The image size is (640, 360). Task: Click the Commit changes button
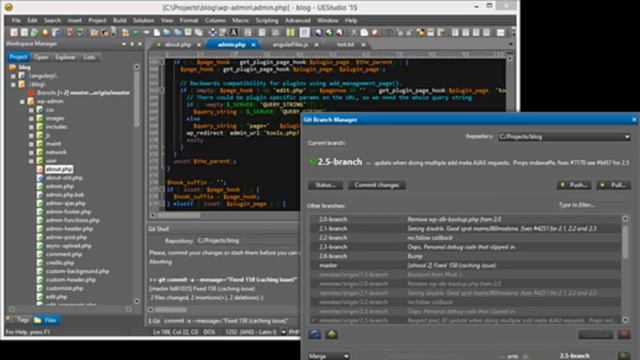377,185
